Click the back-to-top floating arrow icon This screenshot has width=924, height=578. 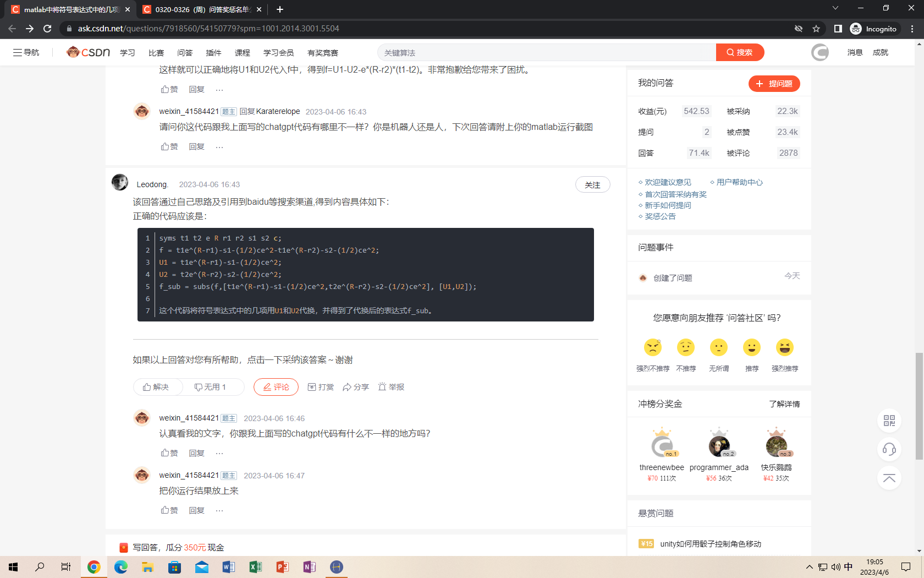pos(889,478)
